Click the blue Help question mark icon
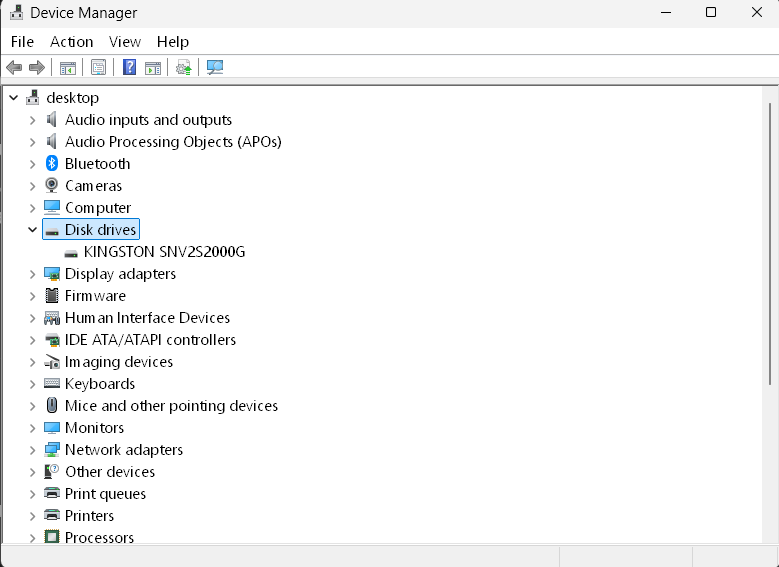Image resolution: width=779 pixels, height=567 pixels. tap(129, 68)
